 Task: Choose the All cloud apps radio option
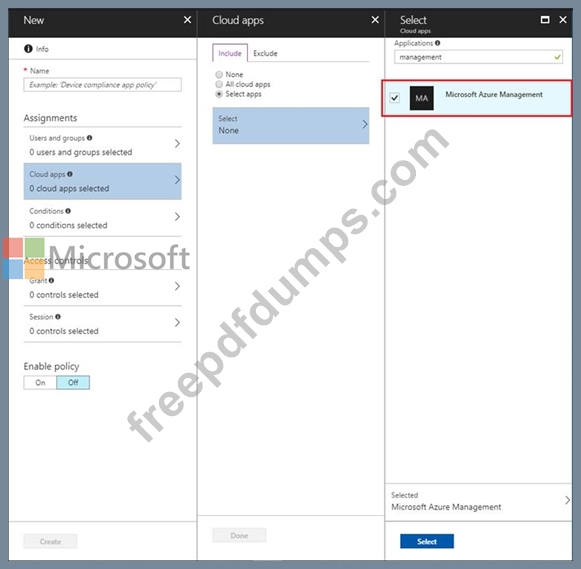219,84
